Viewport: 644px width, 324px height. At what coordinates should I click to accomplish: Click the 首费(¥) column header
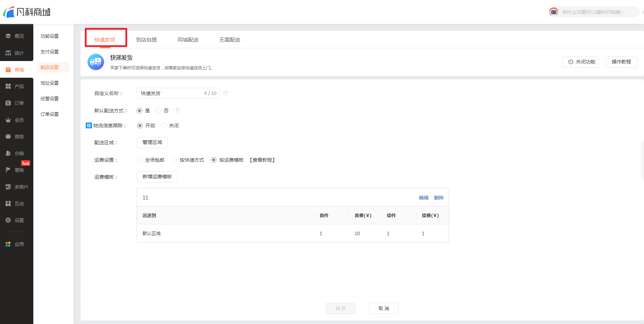click(363, 215)
